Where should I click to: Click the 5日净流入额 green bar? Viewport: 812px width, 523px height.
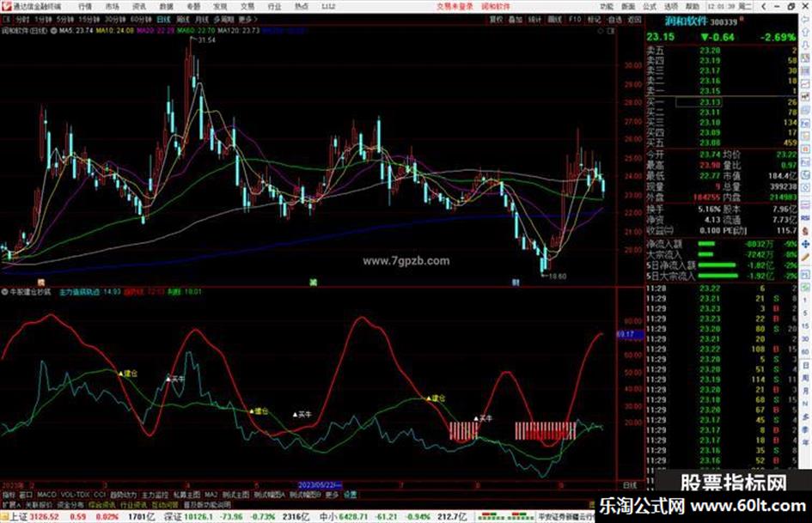tap(717, 265)
